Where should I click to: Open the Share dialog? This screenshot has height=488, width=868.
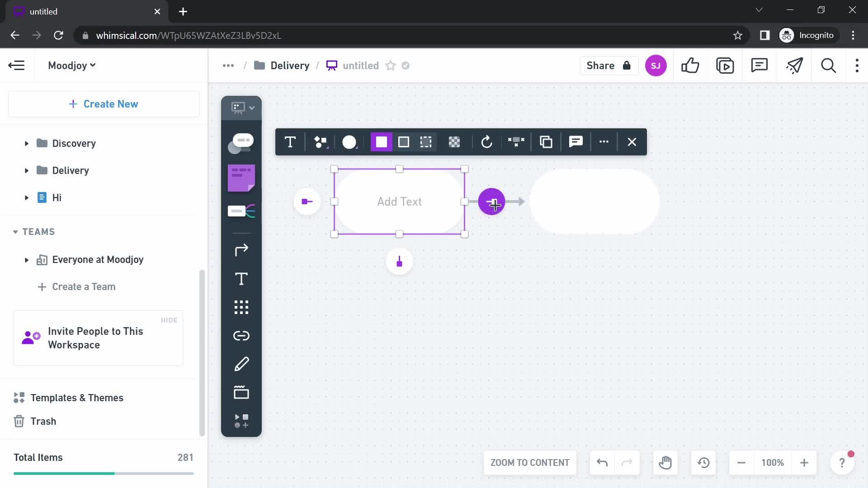(609, 66)
